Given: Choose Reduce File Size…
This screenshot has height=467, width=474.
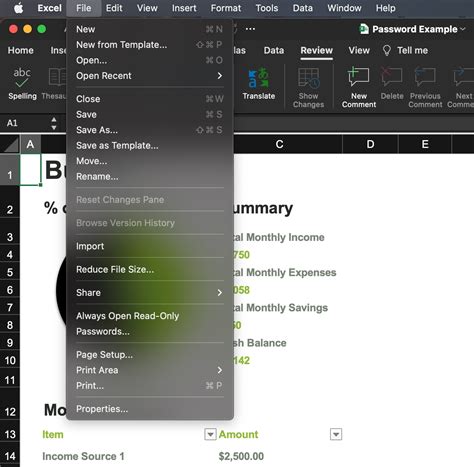Looking at the screenshot, I should [150, 269].
